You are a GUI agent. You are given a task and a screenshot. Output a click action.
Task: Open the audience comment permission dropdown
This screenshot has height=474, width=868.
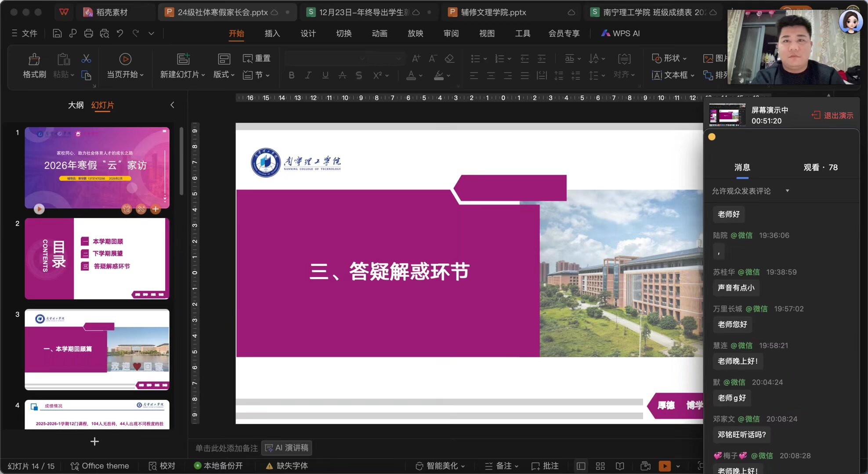pyautogui.click(x=787, y=191)
